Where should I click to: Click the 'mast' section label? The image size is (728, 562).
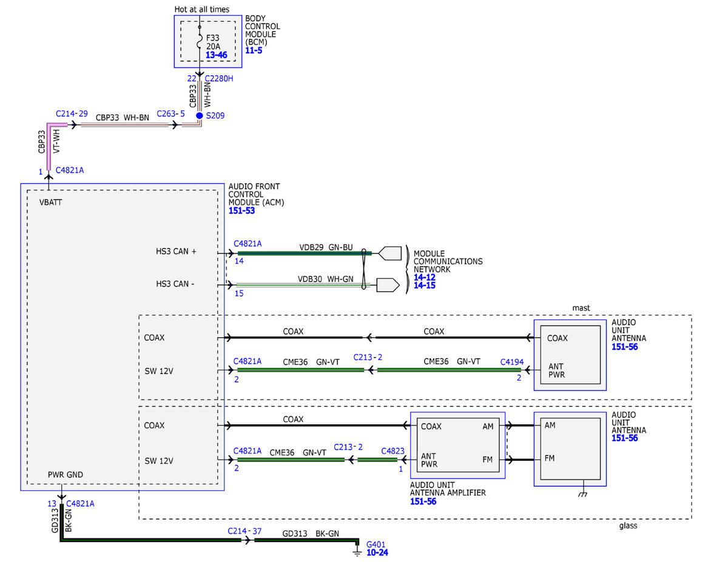coord(581,308)
